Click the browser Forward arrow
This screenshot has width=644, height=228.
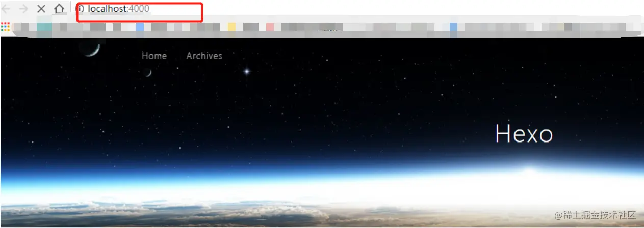point(23,9)
